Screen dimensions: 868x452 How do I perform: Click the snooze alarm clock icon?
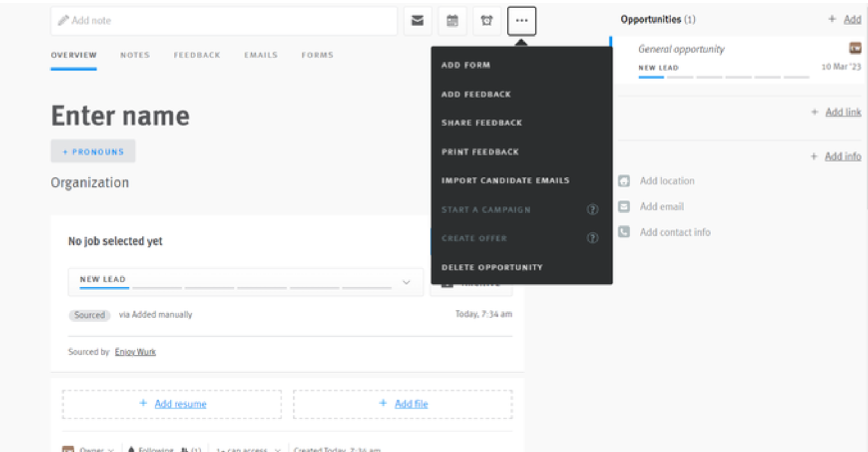point(487,21)
